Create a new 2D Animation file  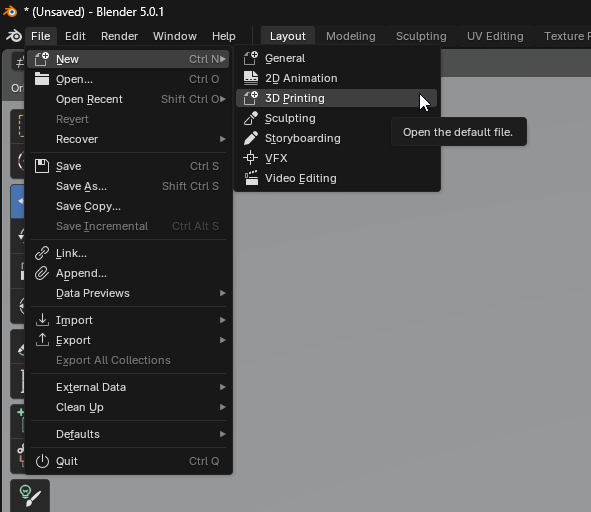tap(337, 78)
